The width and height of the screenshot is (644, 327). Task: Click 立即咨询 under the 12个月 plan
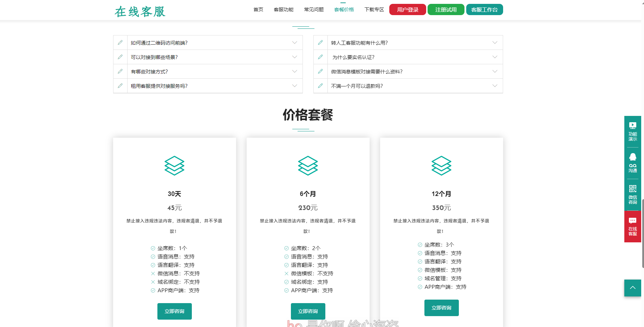point(441,308)
